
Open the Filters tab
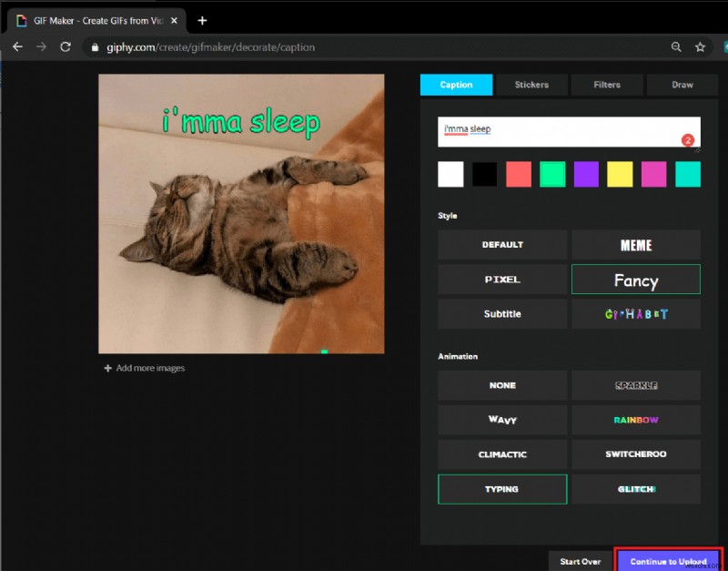(x=607, y=84)
